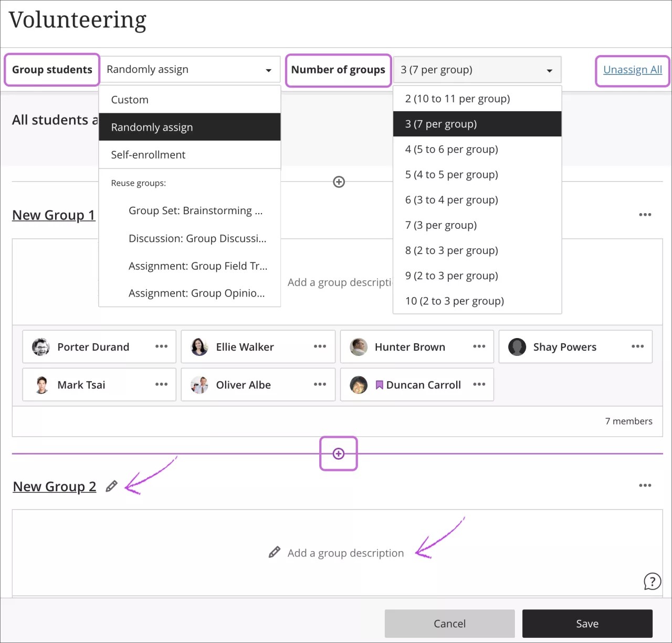This screenshot has height=643, width=672.
Task: Open the options menu for New Group 2
Action: point(645,486)
